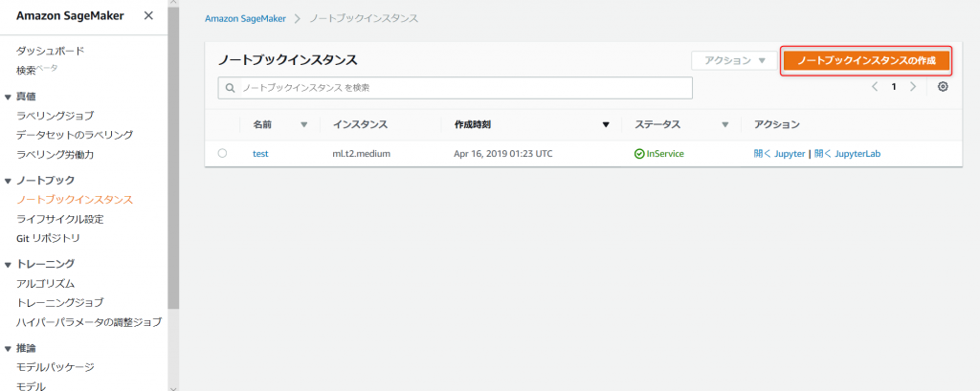Select the radio button for test
980x391 pixels.
tap(222, 154)
